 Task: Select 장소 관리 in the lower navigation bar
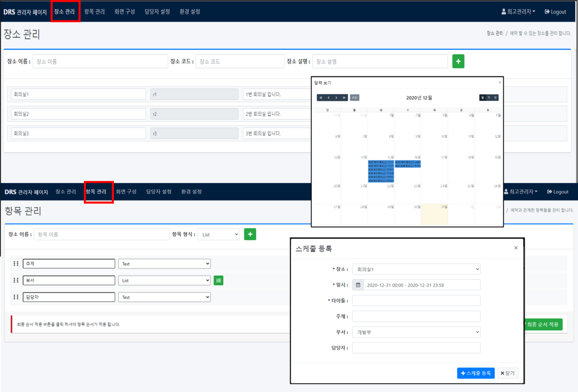coord(66,191)
